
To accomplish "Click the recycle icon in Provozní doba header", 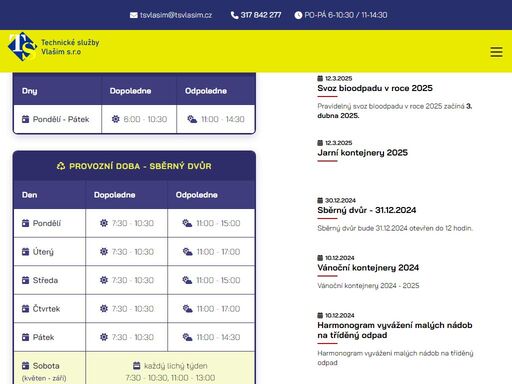I will coord(61,166).
